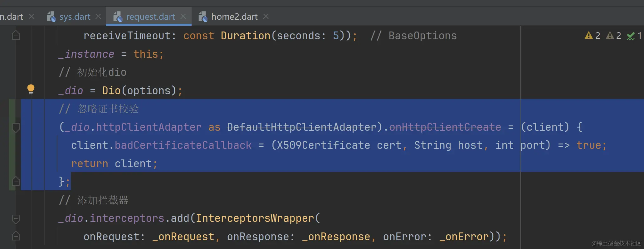644x249 pixels.
Task: Click fold end marker at onRequest line
Action: 16,237
